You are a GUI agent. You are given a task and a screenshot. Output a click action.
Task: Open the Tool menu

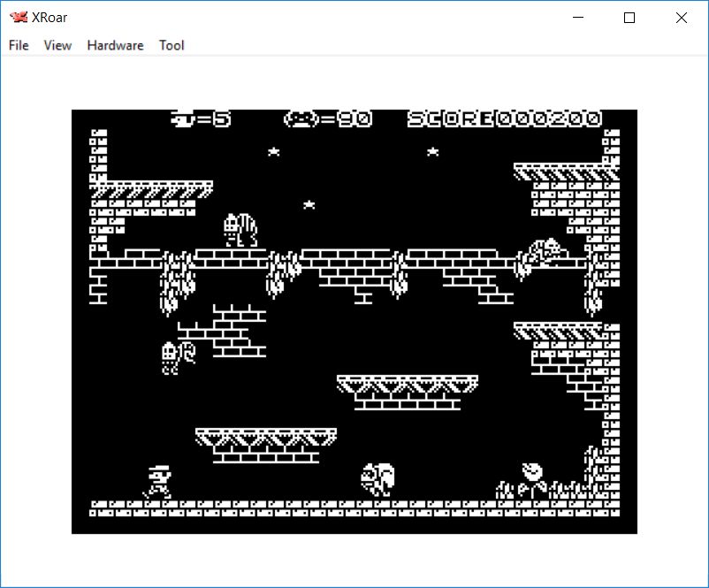(172, 45)
